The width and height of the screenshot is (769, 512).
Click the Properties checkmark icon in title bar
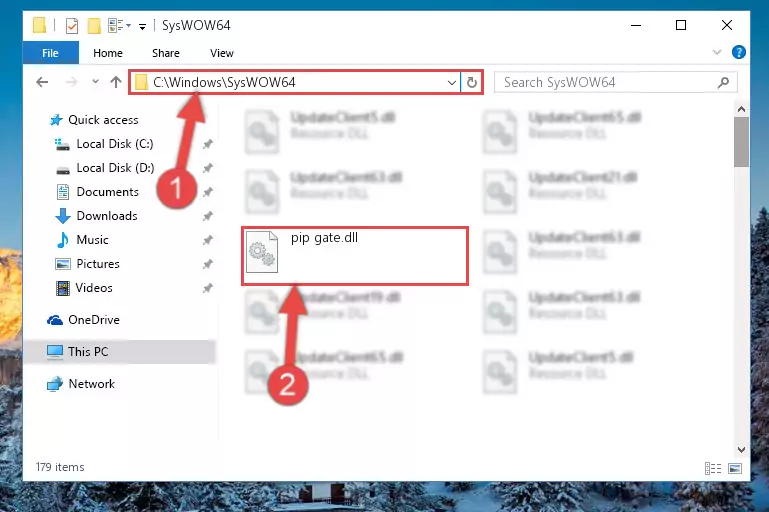point(72,26)
